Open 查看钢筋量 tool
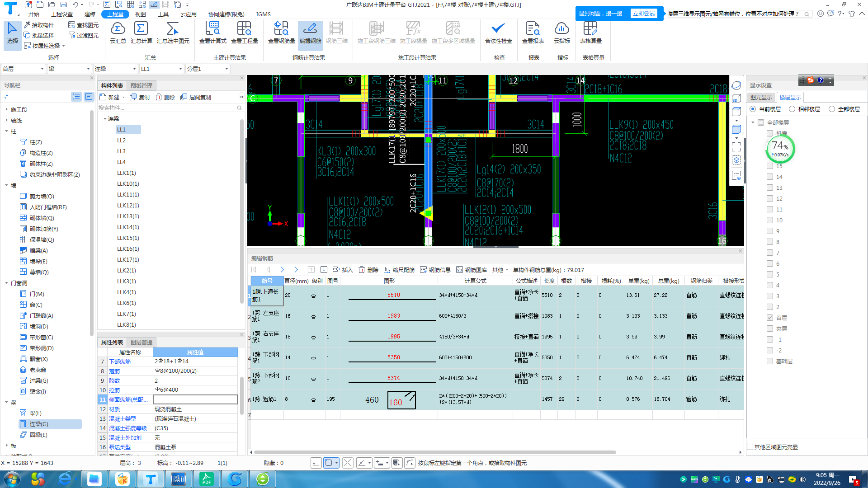The width and height of the screenshot is (868, 488). (281, 33)
